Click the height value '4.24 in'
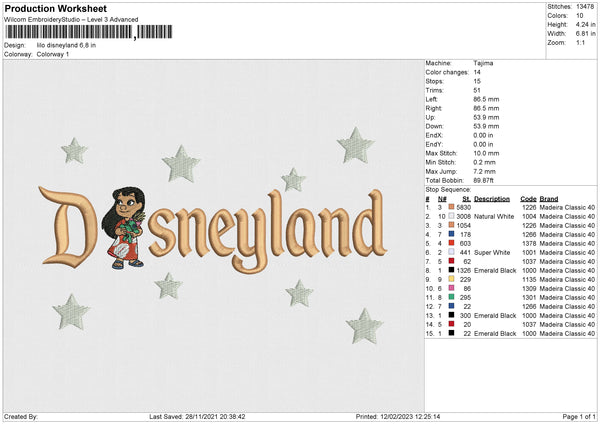The image size is (600, 424). point(585,24)
